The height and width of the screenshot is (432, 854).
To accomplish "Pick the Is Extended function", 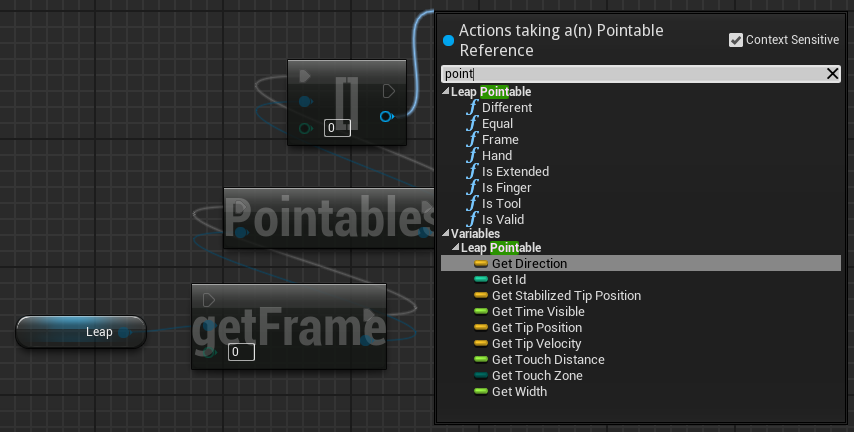I will [x=515, y=172].
